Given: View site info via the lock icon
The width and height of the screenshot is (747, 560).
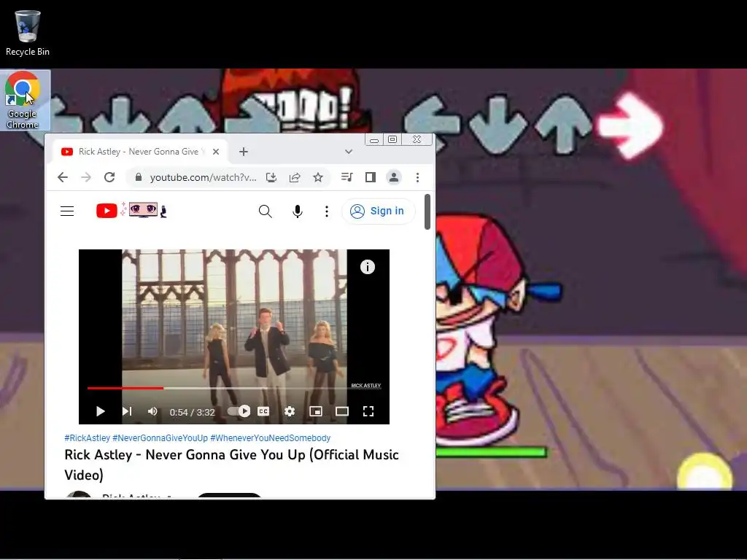Looking at the screenshot, I should (x=139, y=177).
